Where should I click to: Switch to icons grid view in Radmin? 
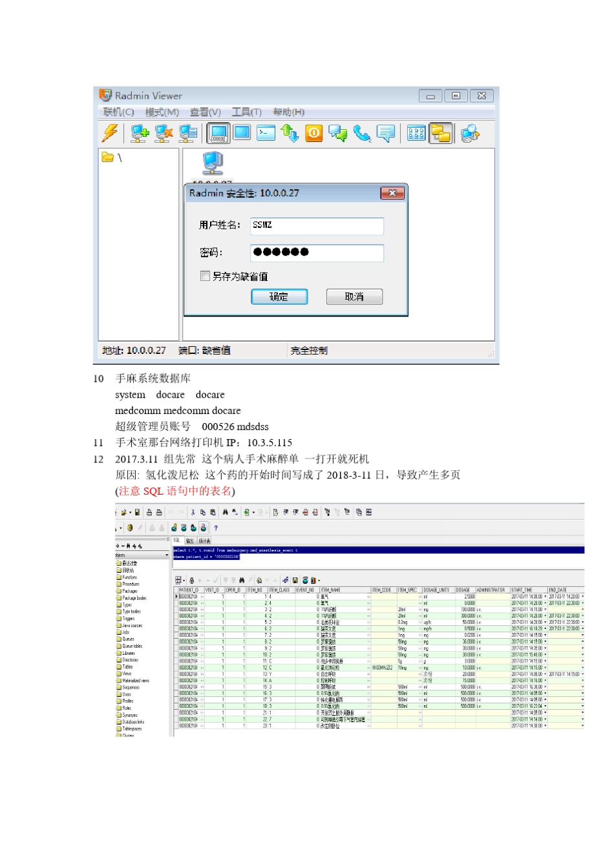pos(416,133)
